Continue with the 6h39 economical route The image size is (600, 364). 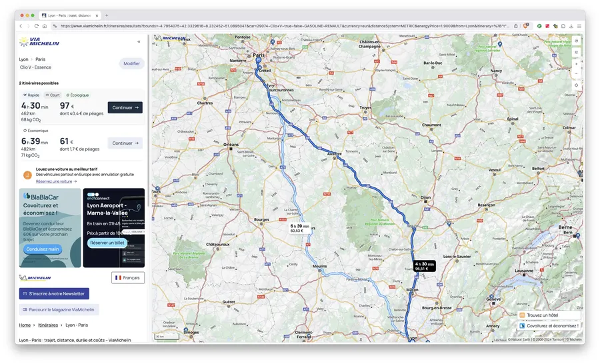(x=125, y=143)
